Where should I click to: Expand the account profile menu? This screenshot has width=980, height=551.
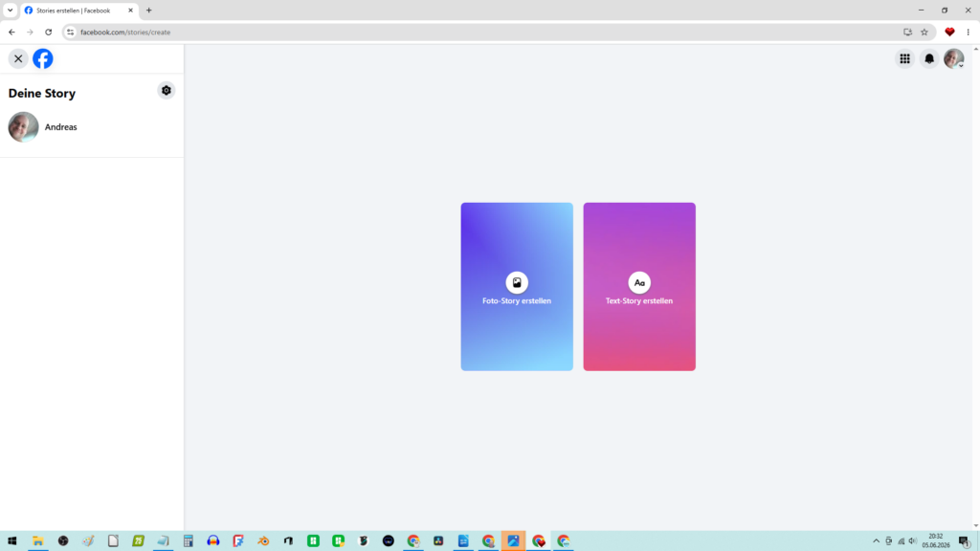954,58
